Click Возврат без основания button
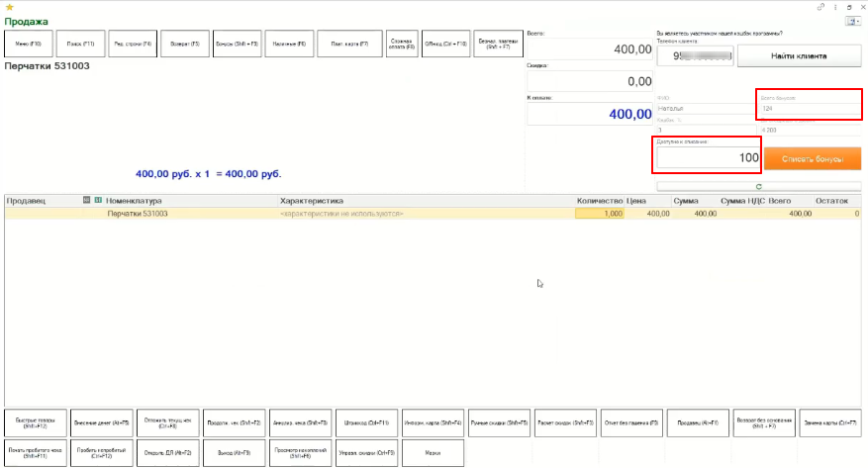Screen dimensions: 868x468 tap(764, 423)
